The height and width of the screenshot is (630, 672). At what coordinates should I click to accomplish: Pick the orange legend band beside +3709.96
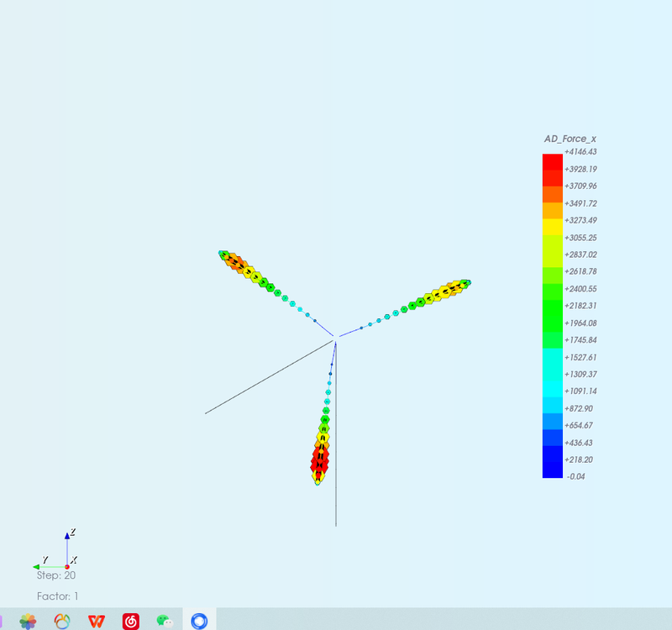(553, 194)
